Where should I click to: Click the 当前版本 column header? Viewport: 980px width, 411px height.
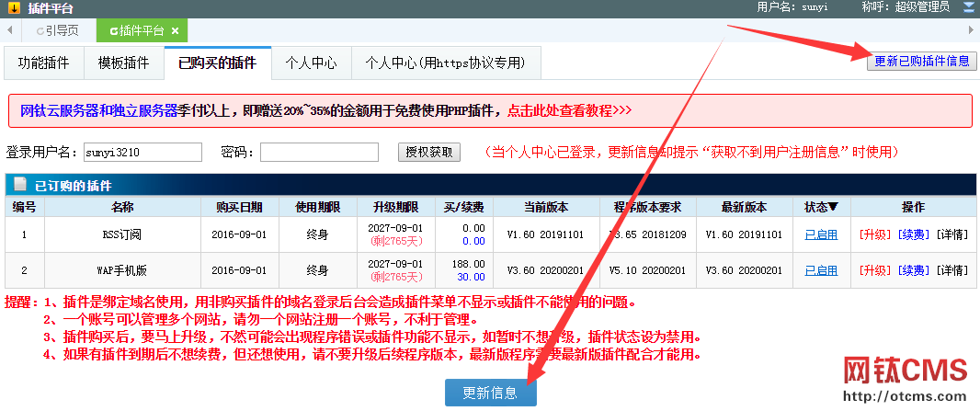point(546,208)
